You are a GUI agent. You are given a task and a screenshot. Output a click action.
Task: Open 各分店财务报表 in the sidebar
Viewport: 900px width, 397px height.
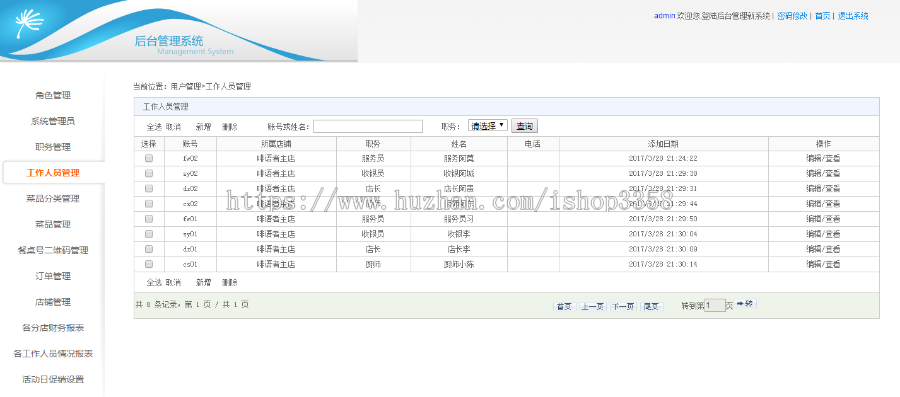click(53, 328)
